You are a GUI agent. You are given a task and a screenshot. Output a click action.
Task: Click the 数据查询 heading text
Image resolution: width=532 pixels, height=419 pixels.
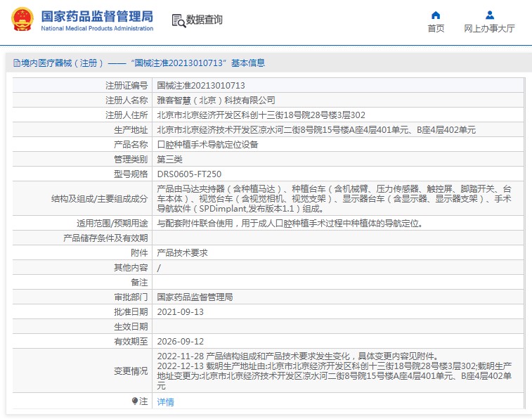(x=205, y=20)
